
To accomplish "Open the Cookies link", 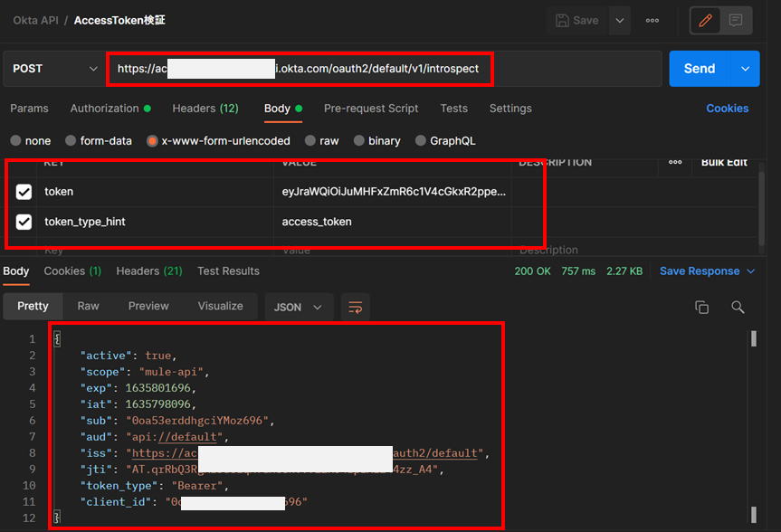I will 727,109.
